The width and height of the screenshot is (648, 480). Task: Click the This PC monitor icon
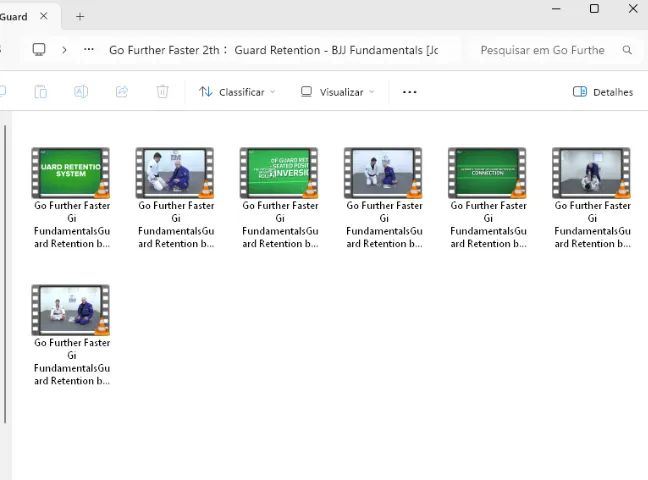(x=39, y=50)
